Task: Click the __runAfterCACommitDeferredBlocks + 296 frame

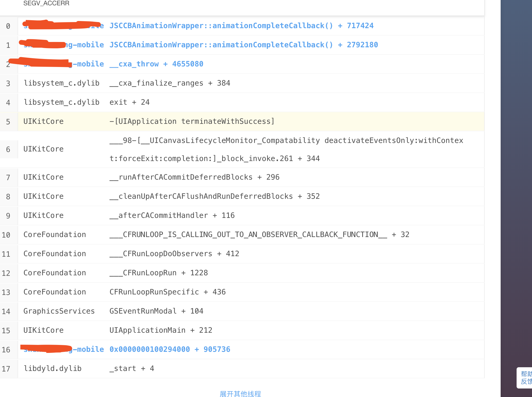Action: [x=194, y=177]
